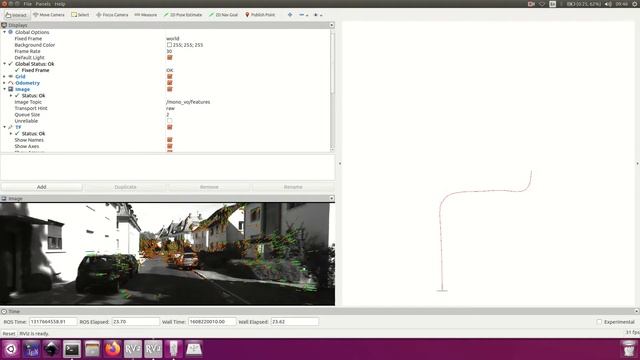This screenshot has width=640, height=360.
Task: Click the blue plus add-tool icon
Action: coord(290,15)
